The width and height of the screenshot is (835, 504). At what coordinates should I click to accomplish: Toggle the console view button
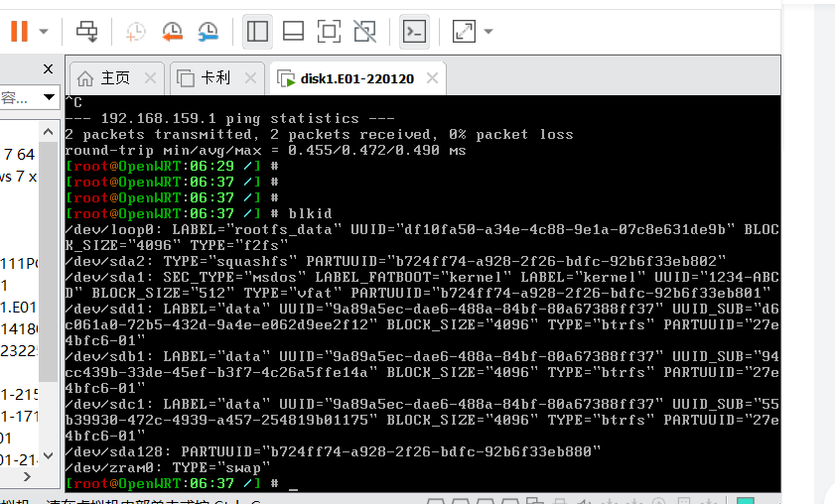[x=414, y=32]
